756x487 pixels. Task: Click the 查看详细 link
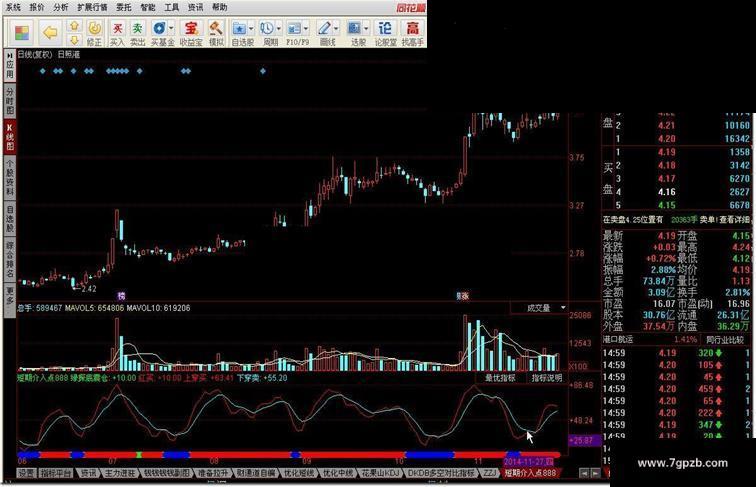point(735,219)
